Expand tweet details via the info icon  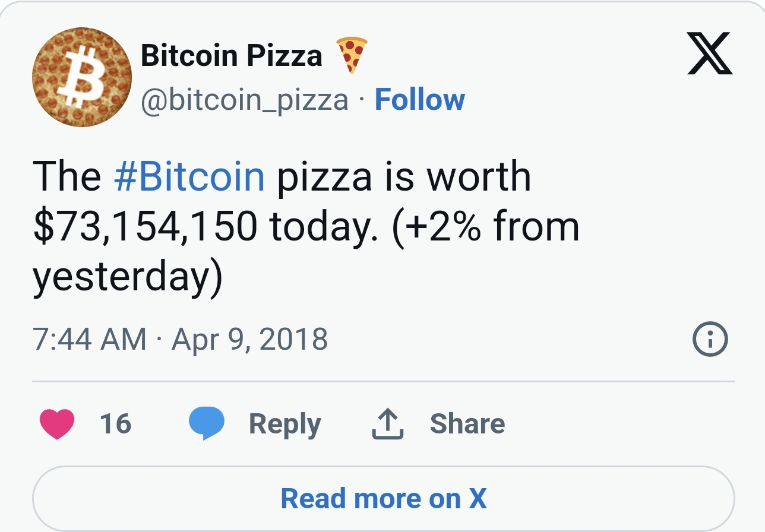tap(710, 339)
